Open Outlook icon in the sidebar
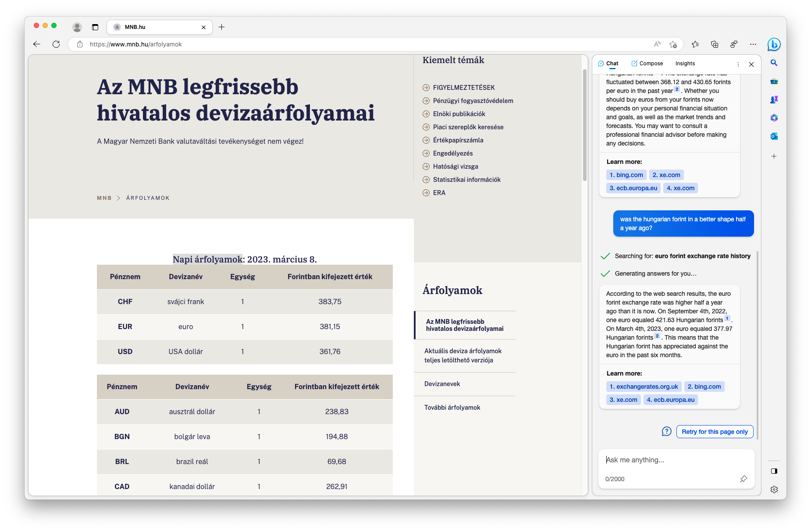Screen dimensions: 811x532 click(x=774, y=136)
